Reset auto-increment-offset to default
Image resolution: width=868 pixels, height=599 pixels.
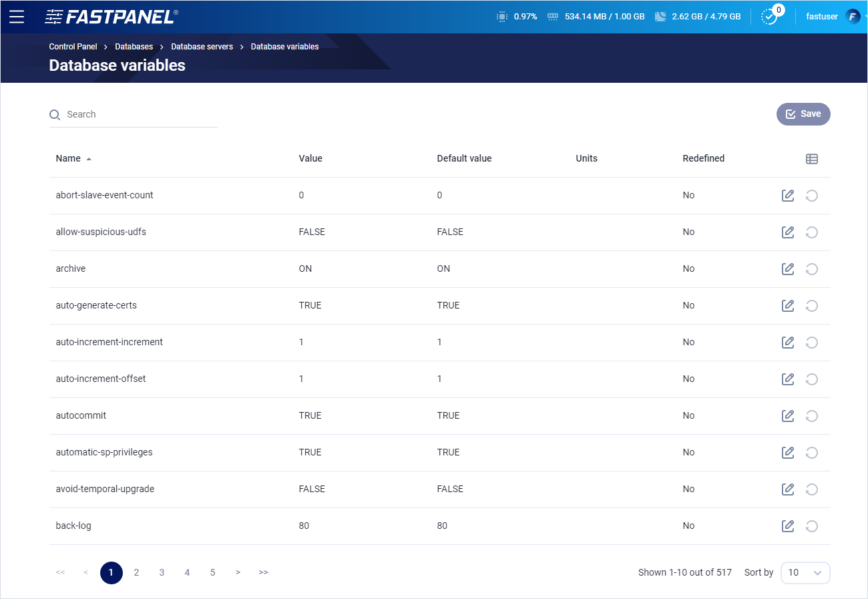(x=812, y=379)
